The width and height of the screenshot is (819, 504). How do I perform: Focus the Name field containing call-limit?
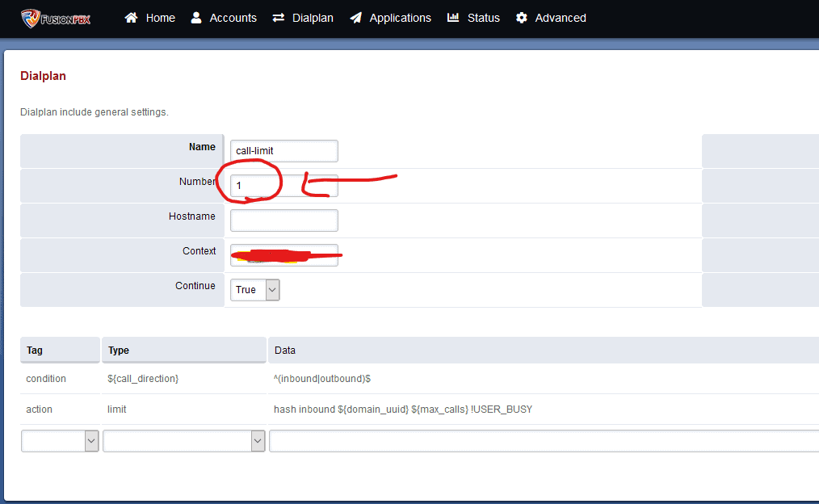tap(283, 151)
